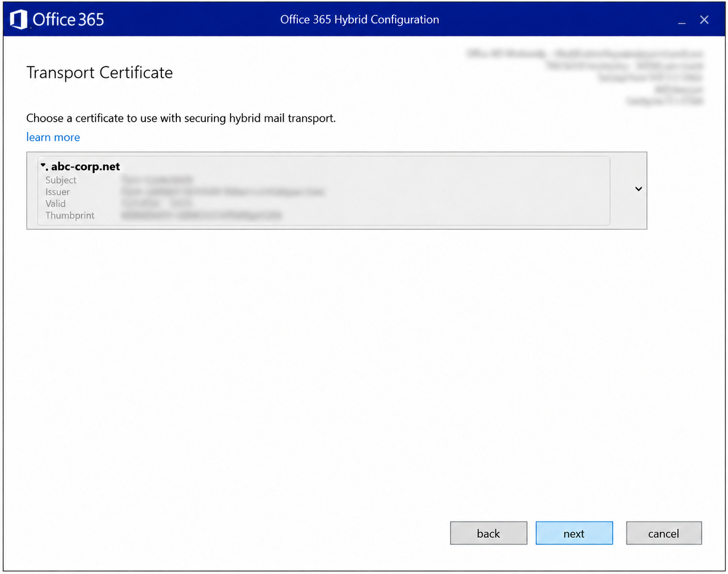Click the Office 365 Hybrid Configuration title

(360, 20)
